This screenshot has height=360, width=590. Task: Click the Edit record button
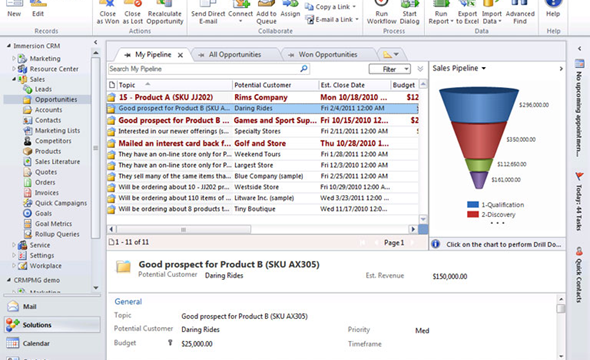click(38, 9)
